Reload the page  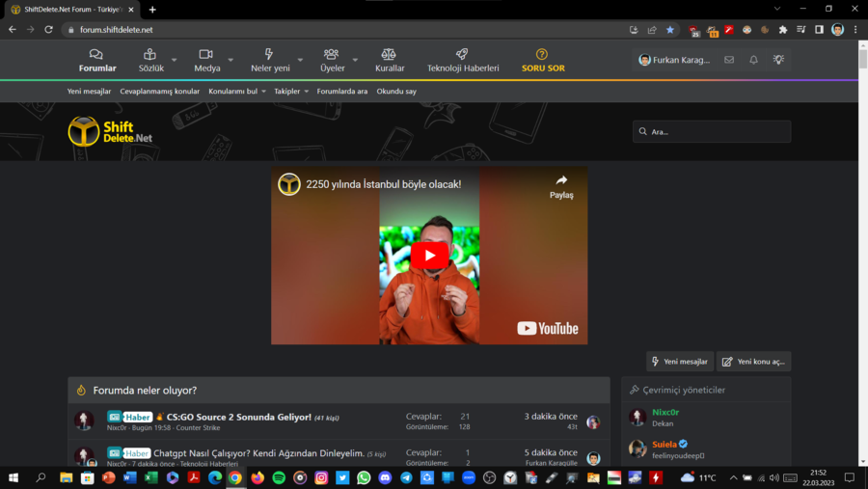[x=49, y=30]
